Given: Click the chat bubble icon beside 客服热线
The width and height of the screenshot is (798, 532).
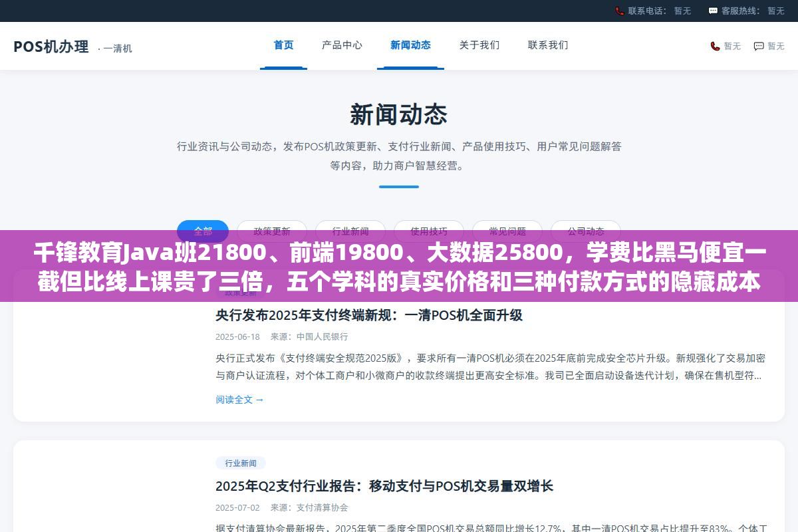Looking at the screenshot, I should pyautogui.click(x=713, y=11).
